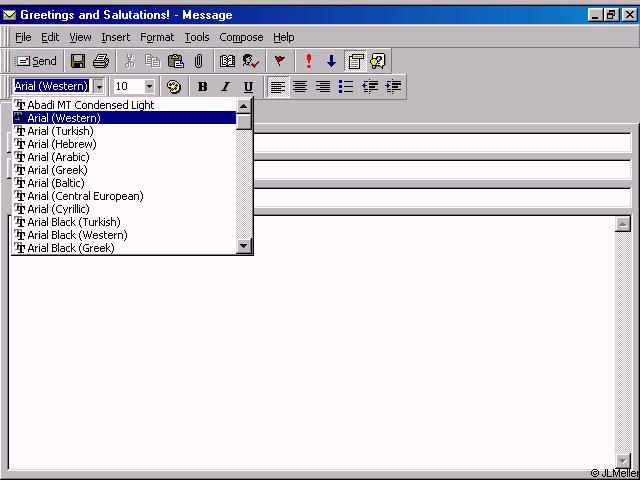Paste from clipboard icon
Screen dimensions: 640x480
click(176, 61)
